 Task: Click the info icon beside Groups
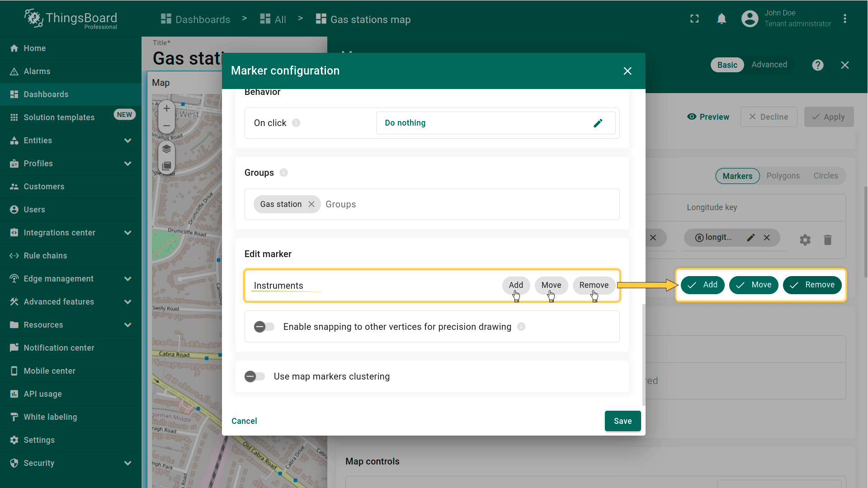coord(283,173)
